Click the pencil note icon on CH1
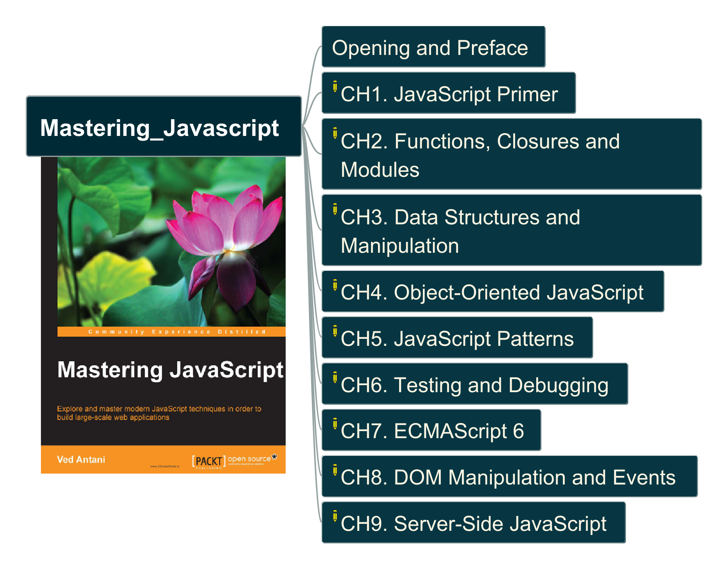This screenshot has height=569, width=728. coord(335,86)
